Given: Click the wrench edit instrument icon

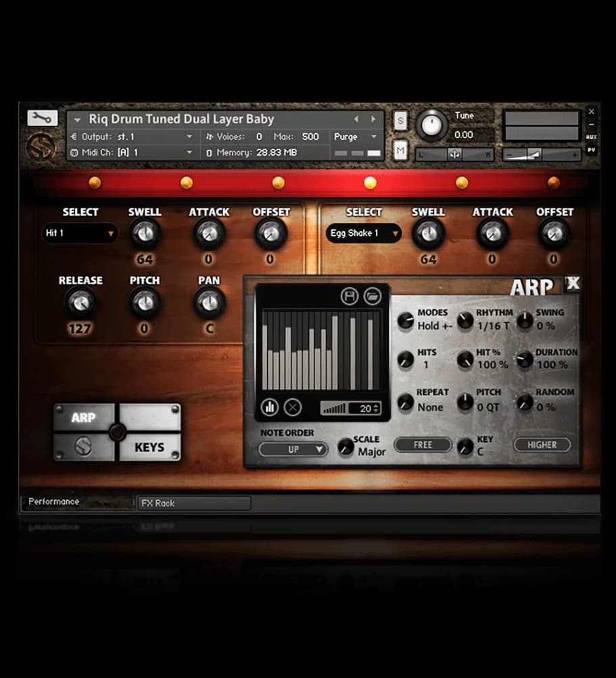Looking at the screenshot, I should coord(43,118).
